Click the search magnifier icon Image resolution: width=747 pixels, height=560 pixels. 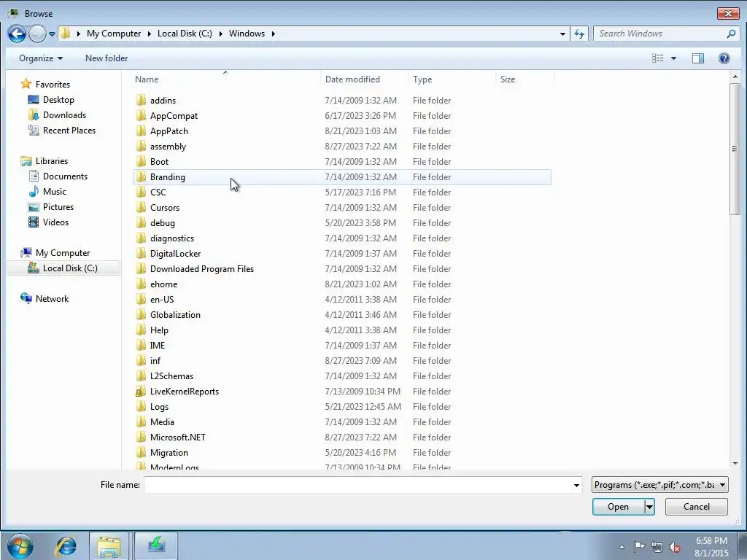click(x=731, y=34)
